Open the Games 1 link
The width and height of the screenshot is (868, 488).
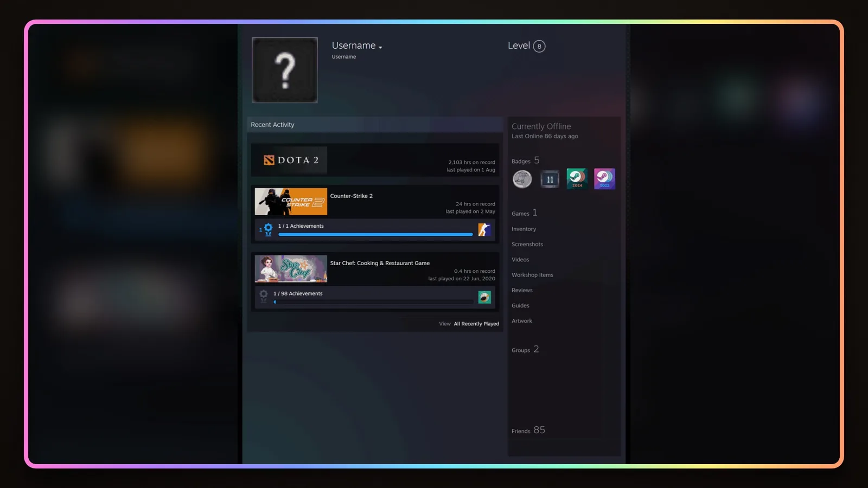[524, 213]
